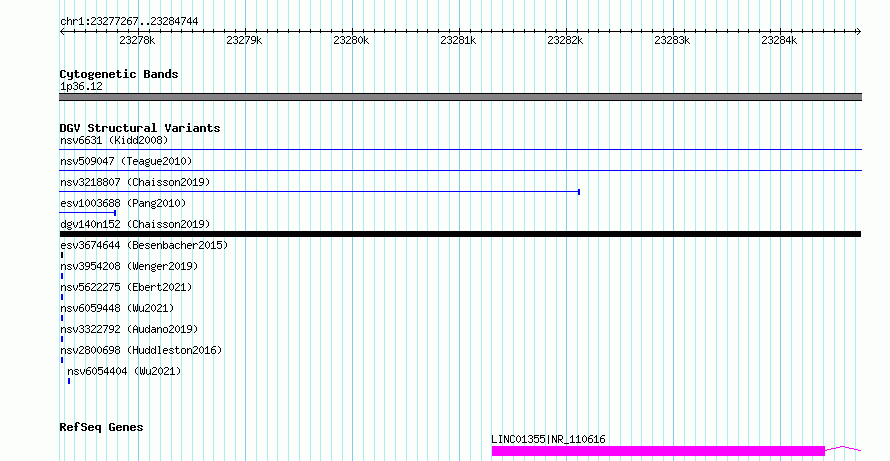Click the 1p36.12 band label
The width and height of the screenshot is (890, 461).
tap(81, 86)
